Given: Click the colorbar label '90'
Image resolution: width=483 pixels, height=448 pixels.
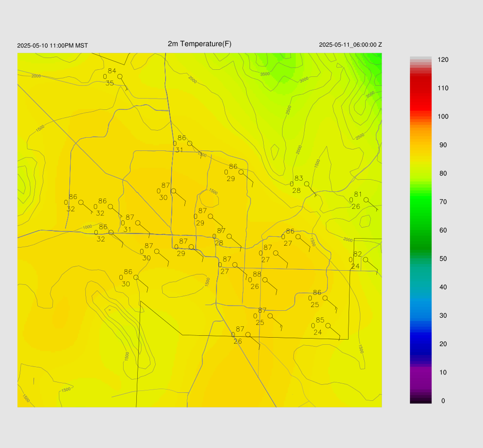Looking at the screenshot, I should coord(443,145).
